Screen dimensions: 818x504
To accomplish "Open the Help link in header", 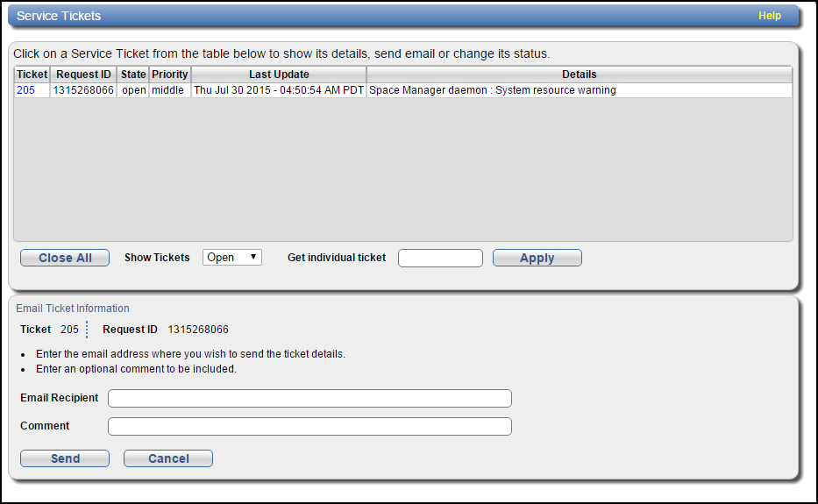I will click(x=770, y=16).
